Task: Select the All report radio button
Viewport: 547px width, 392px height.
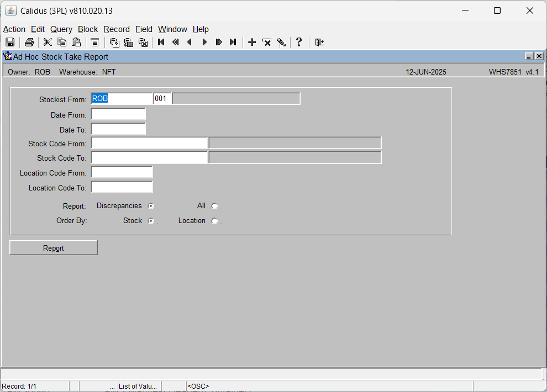Action: point(214,206)
